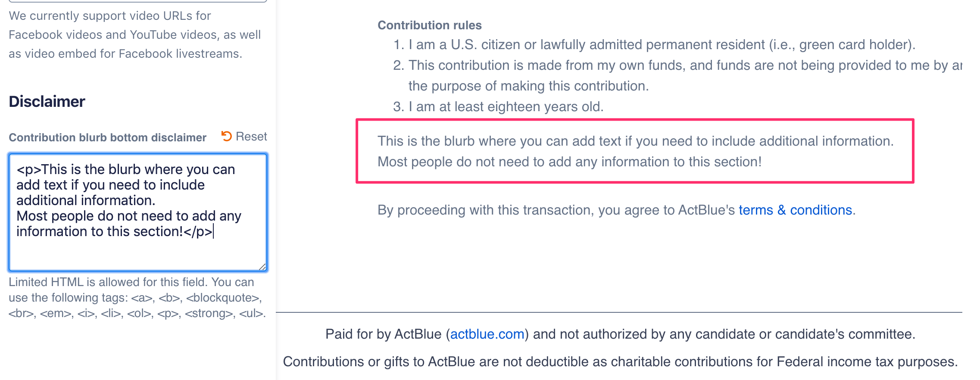Viewport: 980px width, 380px height.
Task: Click the opening <p> tag in the disclaimer textarea
Action: point(28,170)
